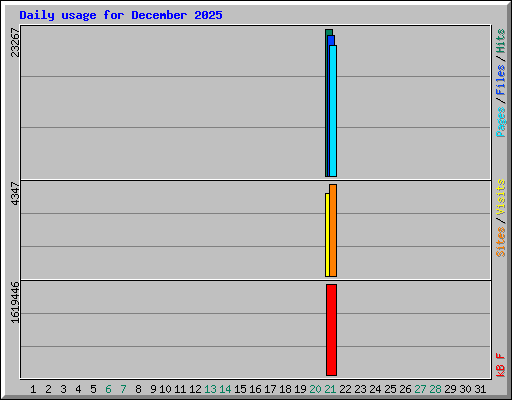Click day 14 on the x-axis

[225, 389]
